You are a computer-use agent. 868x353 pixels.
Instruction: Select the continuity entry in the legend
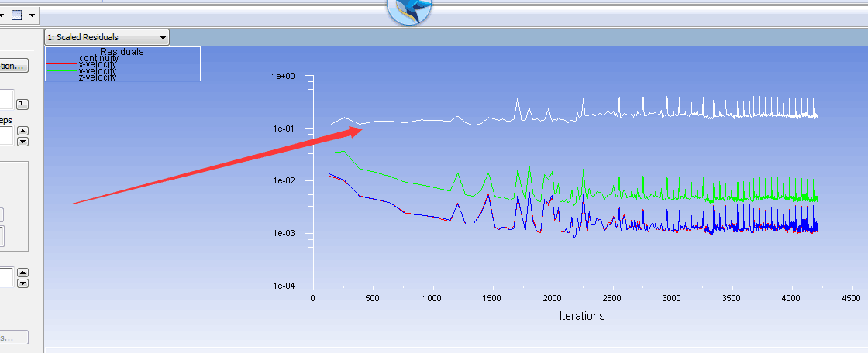(x=98, y=58)
